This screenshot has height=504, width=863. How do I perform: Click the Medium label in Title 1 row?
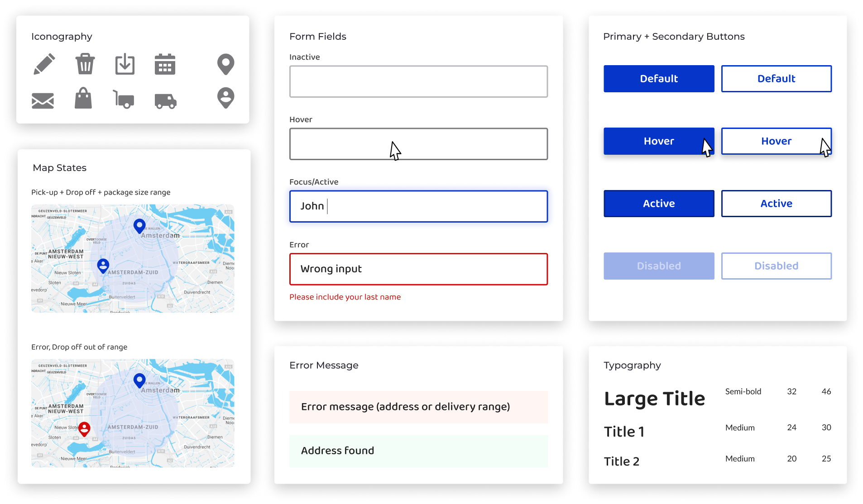tap(740, 428)
